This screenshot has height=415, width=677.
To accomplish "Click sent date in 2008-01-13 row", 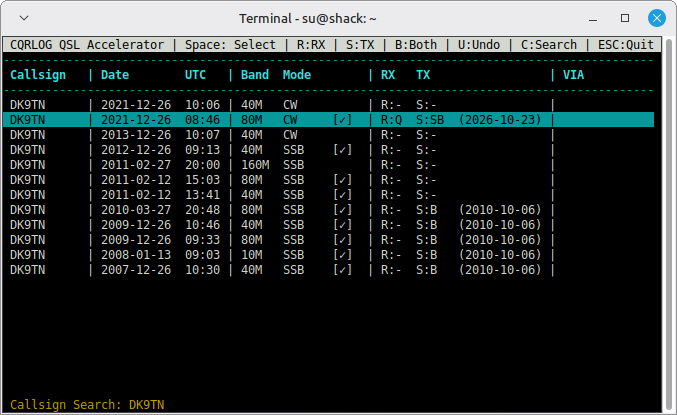I will point(500,255).
